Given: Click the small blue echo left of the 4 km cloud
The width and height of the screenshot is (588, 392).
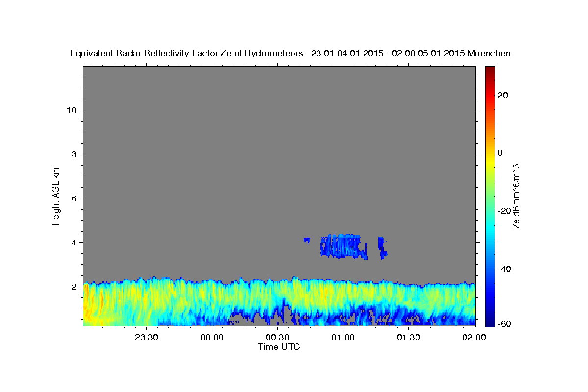Looking at the screenshot, I should pyautogui.click(x=307, y=240).
